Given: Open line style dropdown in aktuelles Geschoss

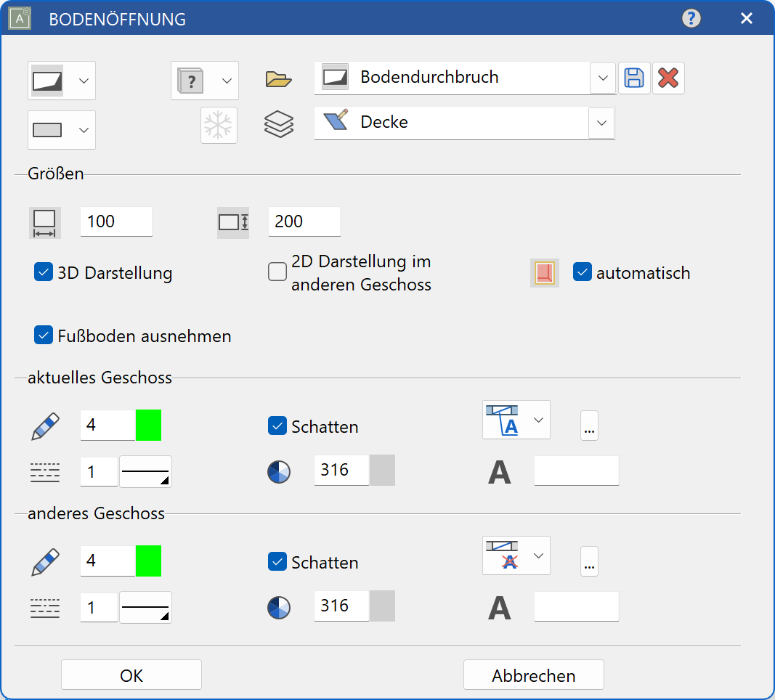Looking at the screenshot, I should [146, 472].
